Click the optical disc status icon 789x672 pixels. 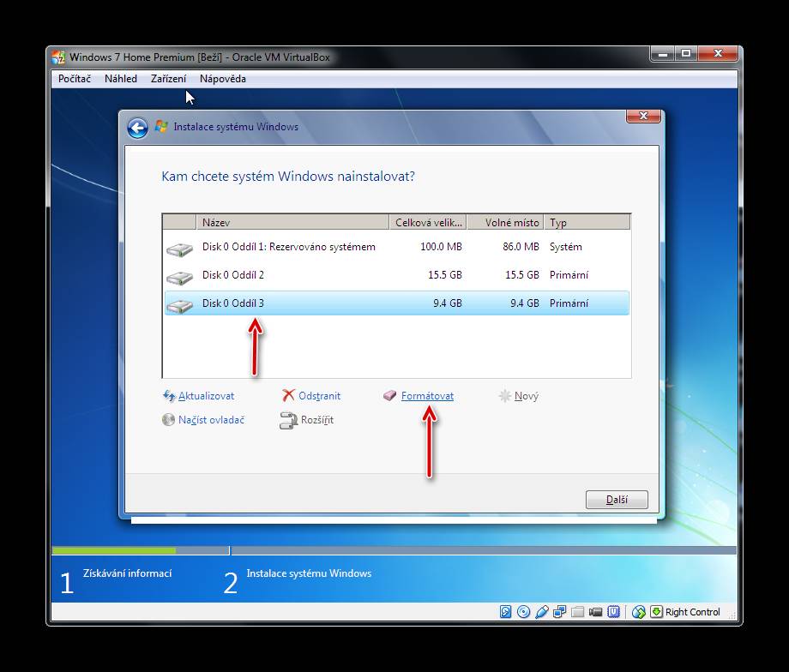(x=523, y=612)
